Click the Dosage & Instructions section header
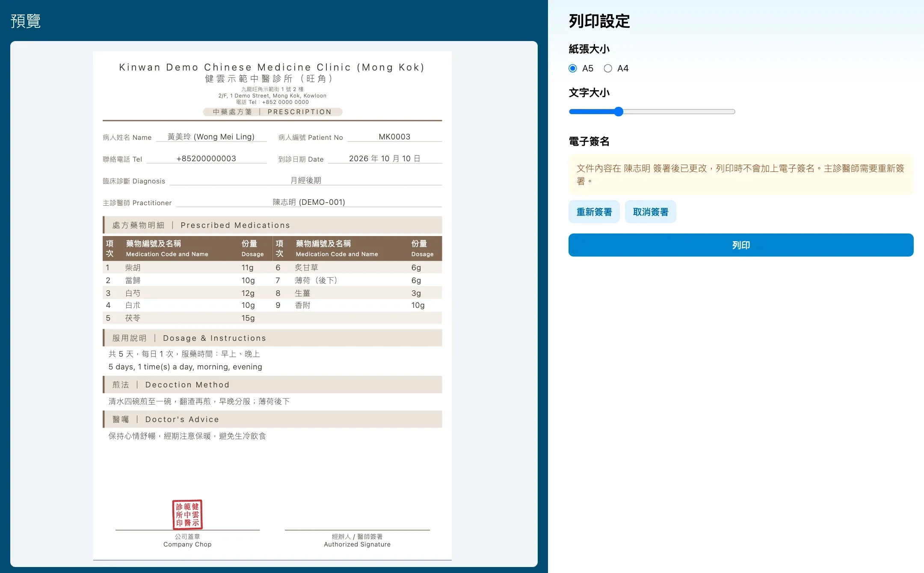The image size is (924, 573). pos(272,338)
